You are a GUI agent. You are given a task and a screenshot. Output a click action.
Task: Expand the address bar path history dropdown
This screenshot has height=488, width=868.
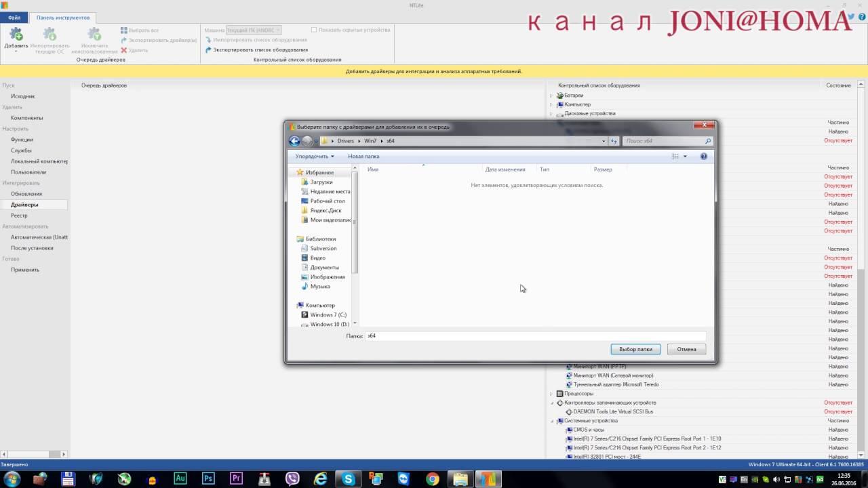click(x=604, y=141)
